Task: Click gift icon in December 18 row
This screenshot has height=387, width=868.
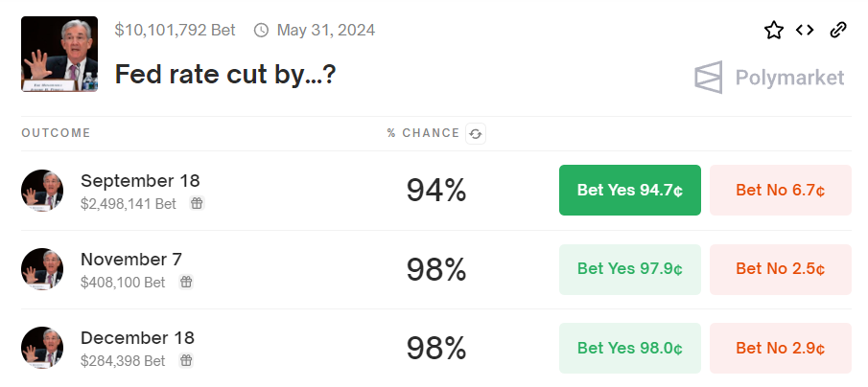Action: tap(186, 360)
